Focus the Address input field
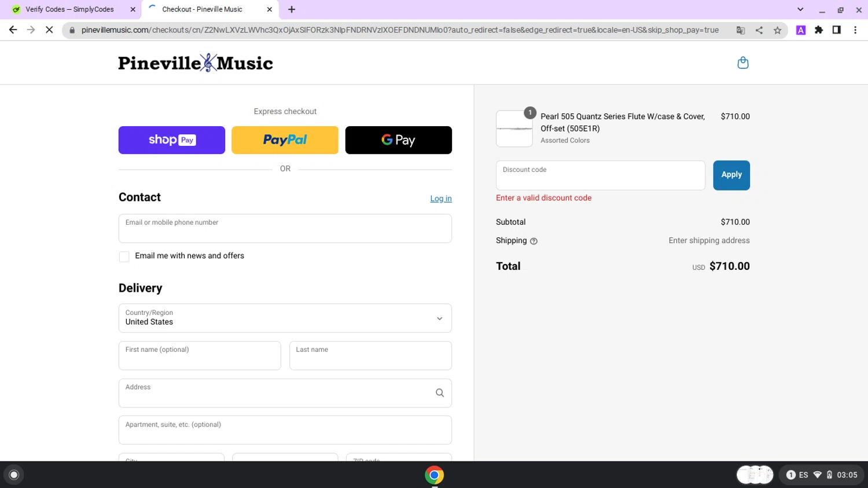 tap(285, 393)
